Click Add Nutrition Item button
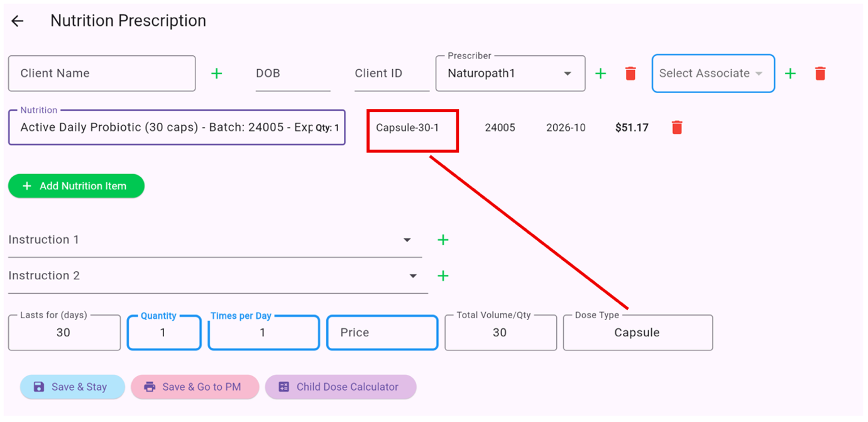This screenshot has height=422, width=868. (x=76, y=186)
